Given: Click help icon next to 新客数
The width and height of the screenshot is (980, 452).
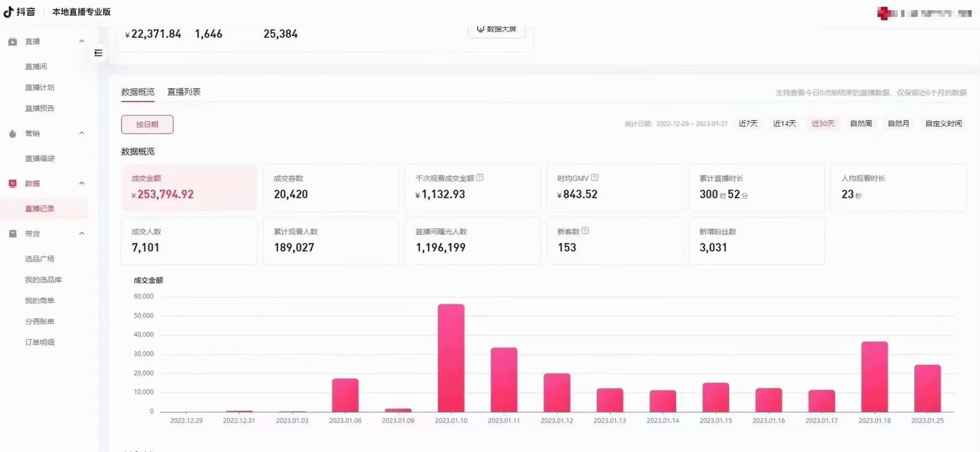Looking at the screenshot, I should click(x=585, y=231).
